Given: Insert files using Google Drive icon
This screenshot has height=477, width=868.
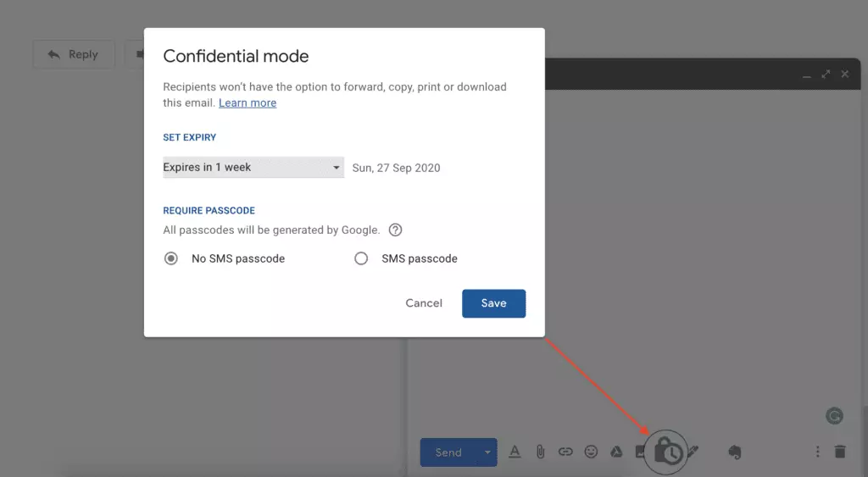Looking at the screenshot, I should pyautogui.click(x=616, y=452).
